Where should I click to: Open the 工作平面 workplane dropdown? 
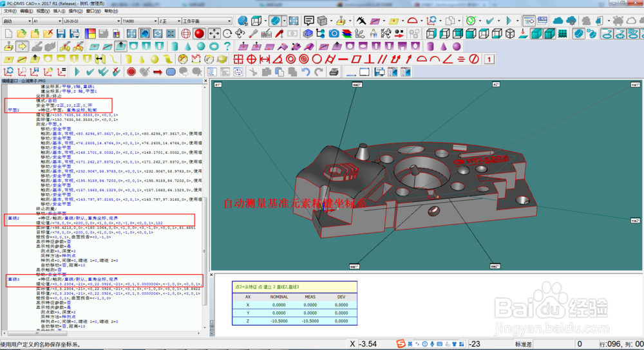(207, 21)
